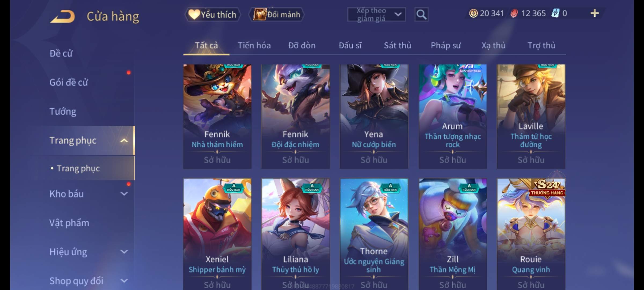Viewport: 644px width, 290px height.
Task: Open Yêu thích heart favorites
Action: coord(213,15)
